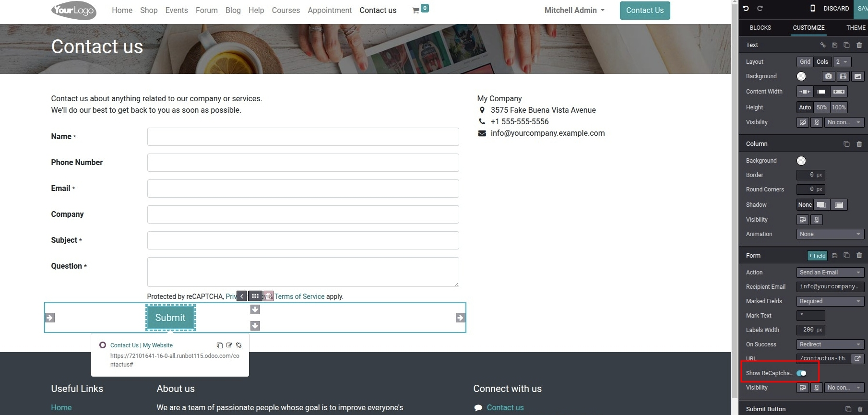Viewport: 868px width, 415px height.
Task: Choose regular content width icon
Action: pyautogui.click(x=821, y=92)
